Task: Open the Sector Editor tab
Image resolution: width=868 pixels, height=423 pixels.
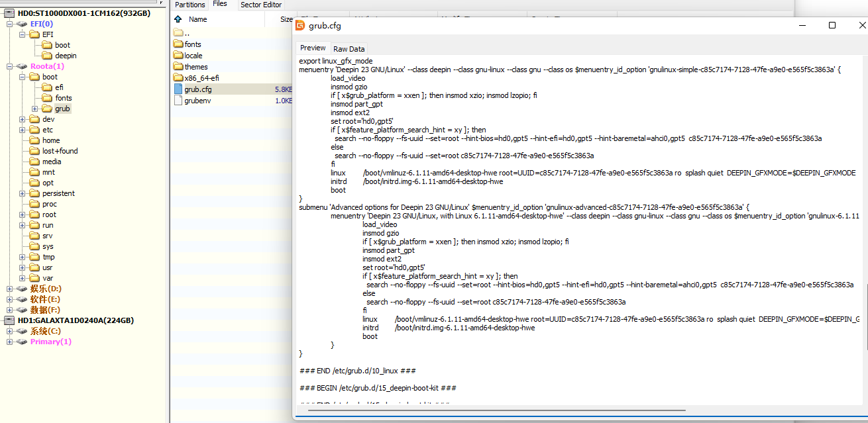Action: (261, 5)
